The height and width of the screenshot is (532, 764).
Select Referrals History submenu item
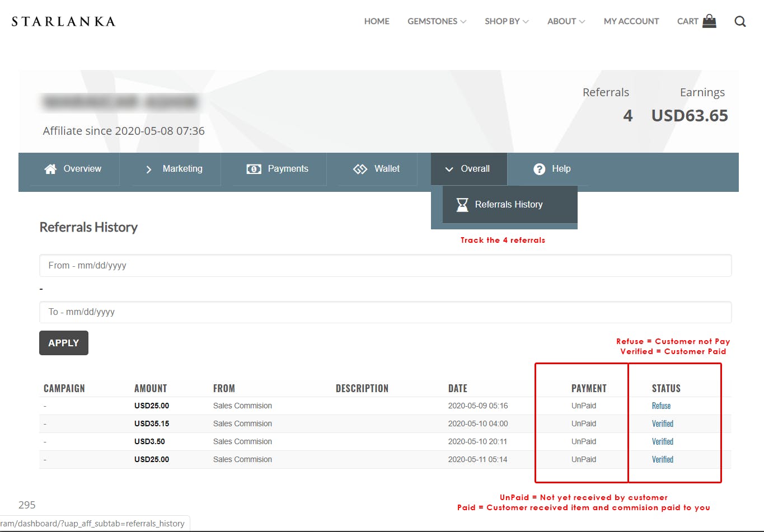click(509, 205)
